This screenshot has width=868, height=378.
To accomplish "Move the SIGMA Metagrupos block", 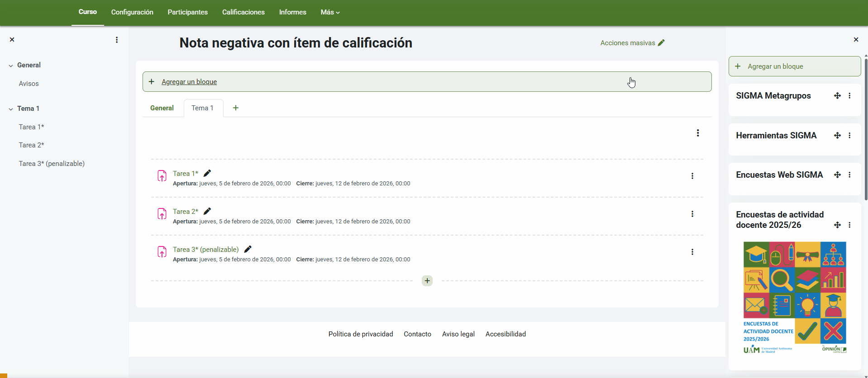I will tap(837, 96).
